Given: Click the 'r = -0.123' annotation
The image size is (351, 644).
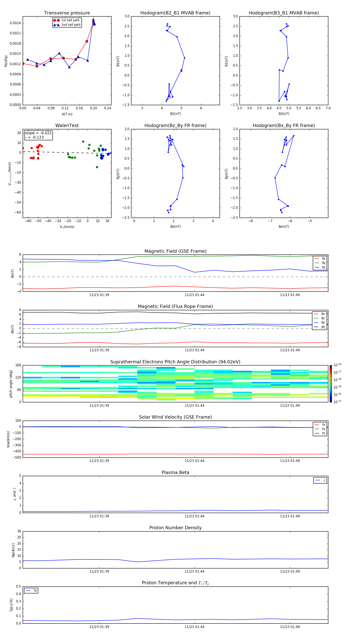Looking at the screenshot, I should coord(35,137).
